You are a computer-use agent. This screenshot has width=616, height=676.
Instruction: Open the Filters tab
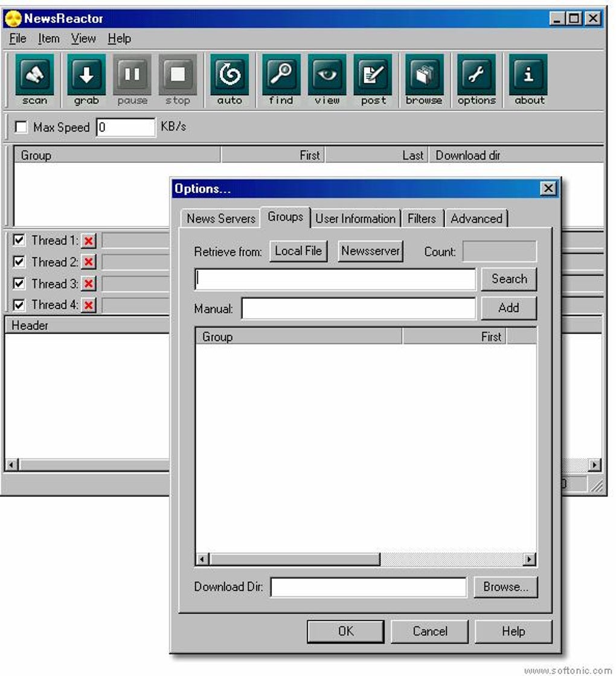(x=422, y=218)
